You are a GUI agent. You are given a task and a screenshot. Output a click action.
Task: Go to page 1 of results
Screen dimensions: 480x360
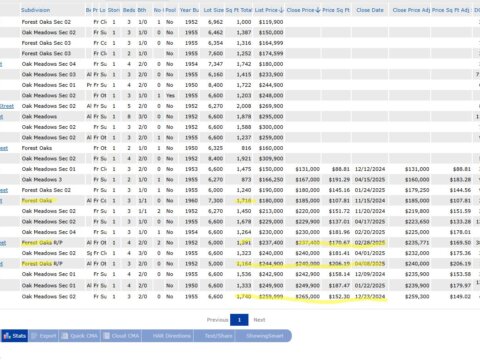pos(239,320)
